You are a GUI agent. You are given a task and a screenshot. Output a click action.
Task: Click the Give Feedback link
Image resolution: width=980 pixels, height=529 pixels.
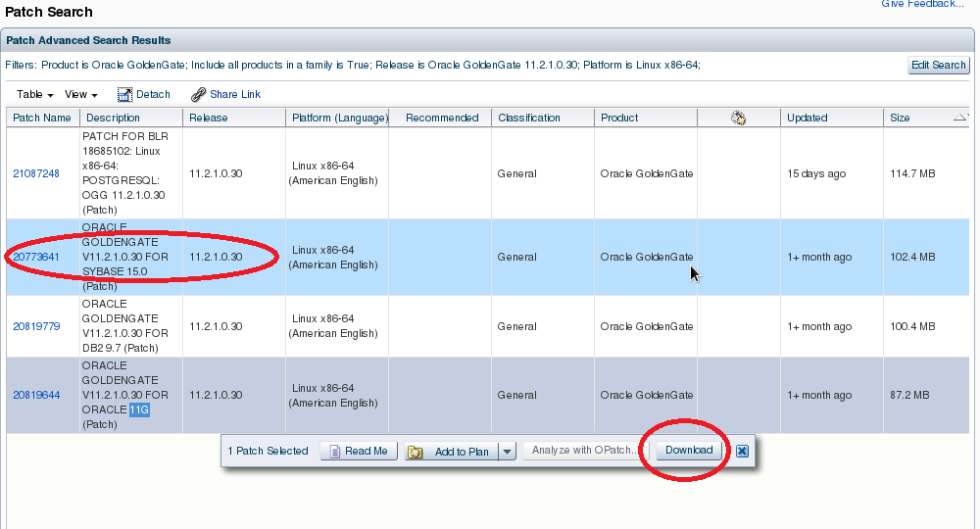[921, 4]
